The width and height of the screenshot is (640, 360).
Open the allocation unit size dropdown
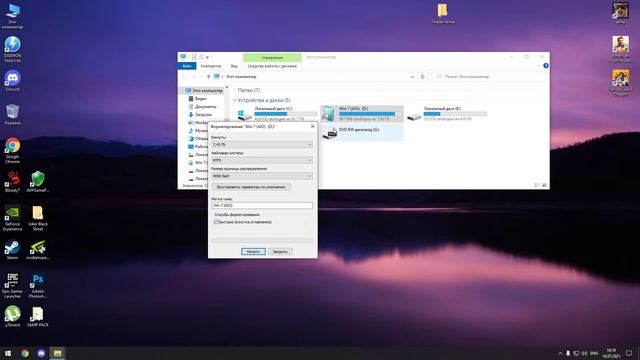coord(262,176)
